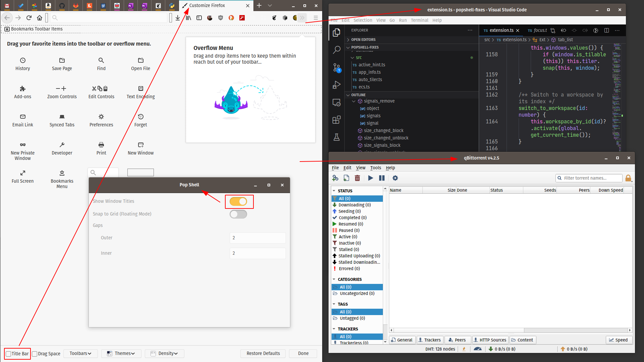This screenshot has width=644, height=362.
Task: Select the History customize item
Action: [23, 64]
